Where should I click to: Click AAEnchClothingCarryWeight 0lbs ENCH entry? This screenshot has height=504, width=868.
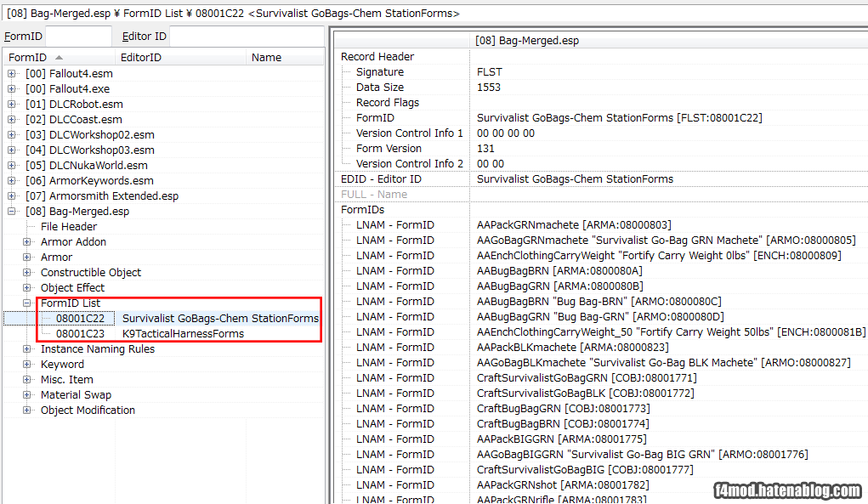coord(659,256)
